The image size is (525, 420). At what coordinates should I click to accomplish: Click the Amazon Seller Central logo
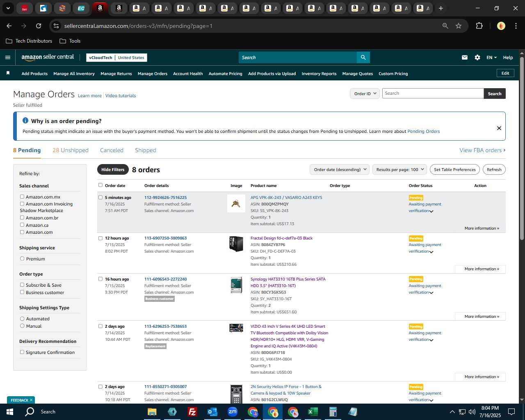pyautogui.click(x=48, y=57)
